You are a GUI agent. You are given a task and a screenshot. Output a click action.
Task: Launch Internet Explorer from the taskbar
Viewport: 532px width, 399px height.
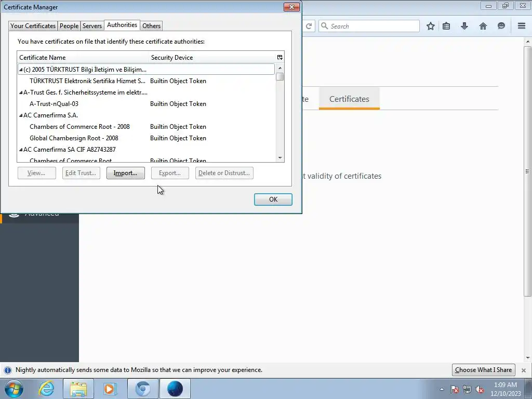click(x=46, y=389)
